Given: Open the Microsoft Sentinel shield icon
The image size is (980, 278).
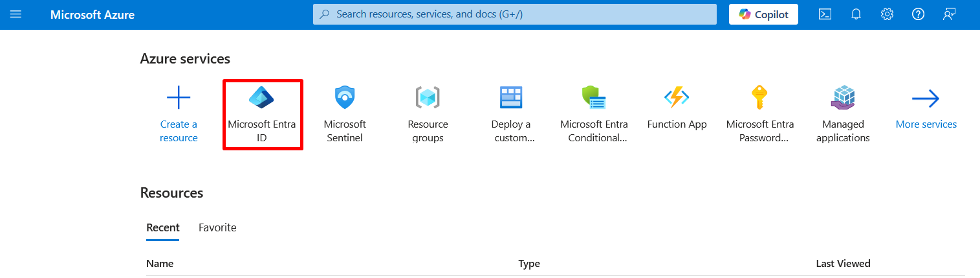Looking at the screenshot, I should pos(345,98).
